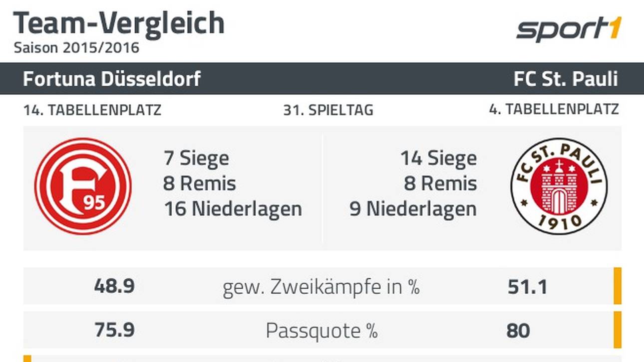Viewport: 644px width, 362px height.
Task: Select the Team-Vergleich heading
Action: point(119,23)
